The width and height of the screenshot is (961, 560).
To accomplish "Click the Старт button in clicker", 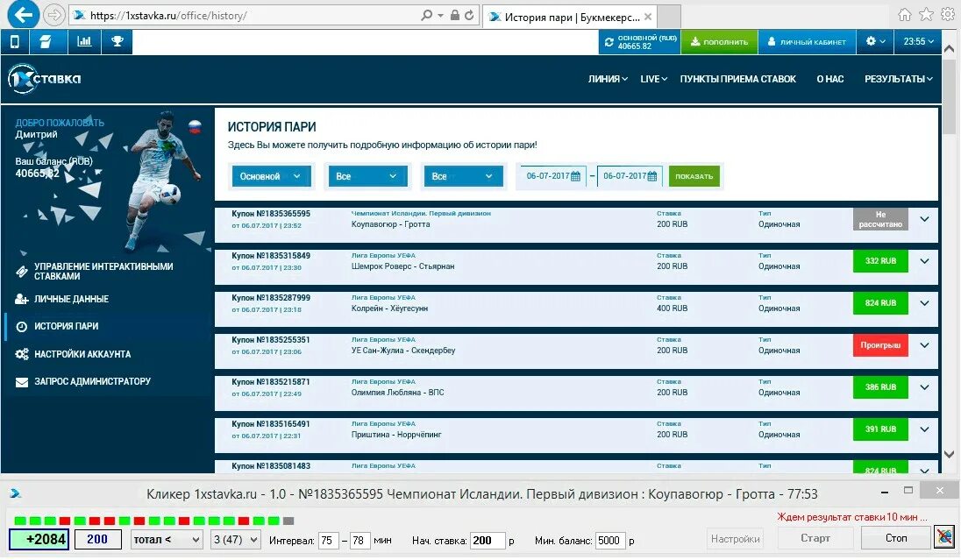I will (815, 538).
